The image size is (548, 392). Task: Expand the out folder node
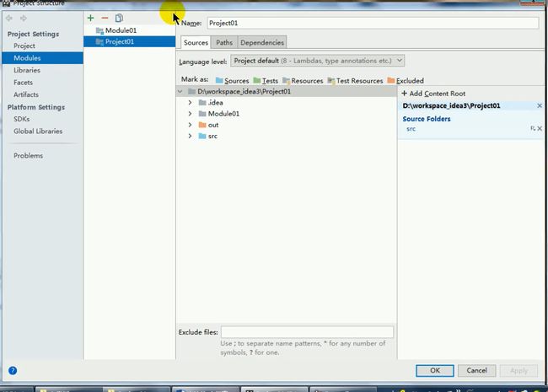coord(190,125)
